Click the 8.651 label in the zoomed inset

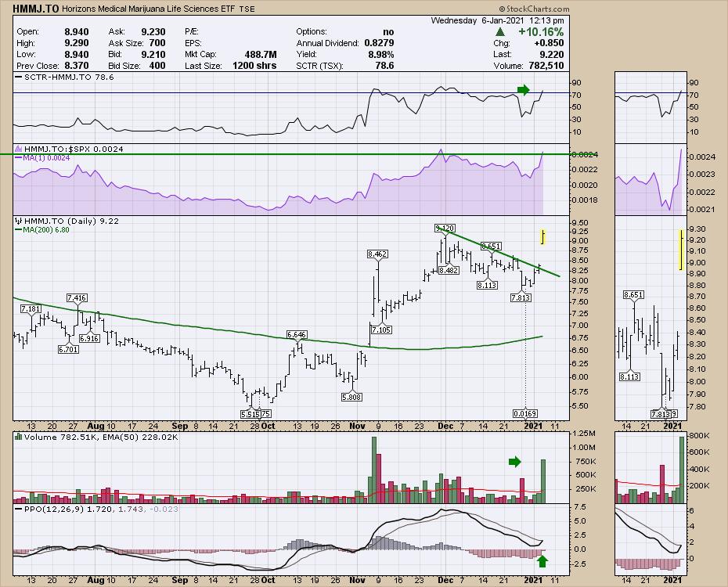pyautogui.click(x=634, y=294)
